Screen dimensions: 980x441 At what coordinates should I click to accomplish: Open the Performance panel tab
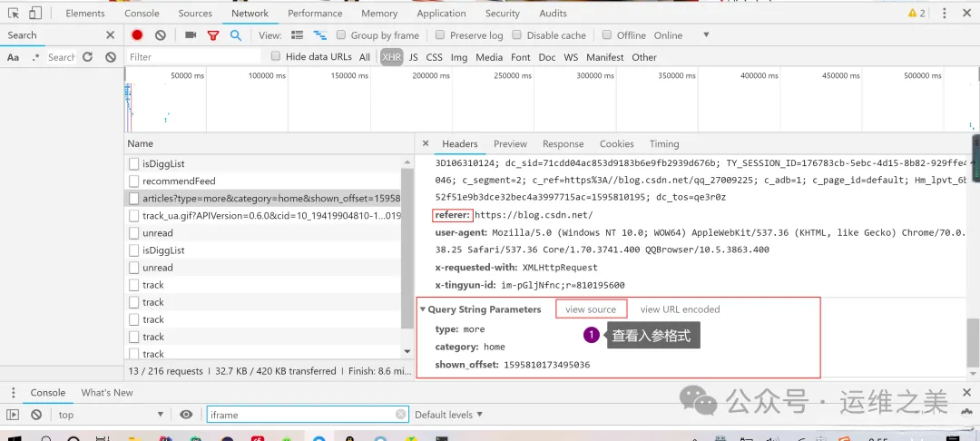click(x=314, y=14)
